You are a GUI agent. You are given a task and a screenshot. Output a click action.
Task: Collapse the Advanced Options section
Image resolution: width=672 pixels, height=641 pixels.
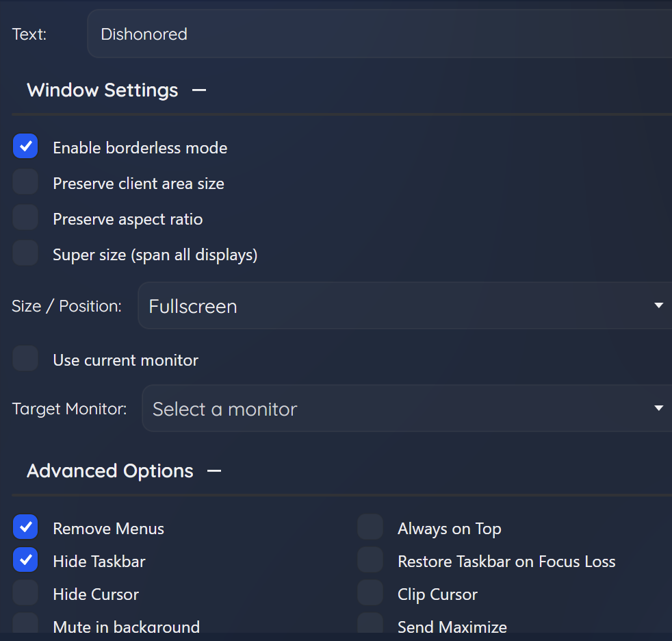tap(214, 471)
